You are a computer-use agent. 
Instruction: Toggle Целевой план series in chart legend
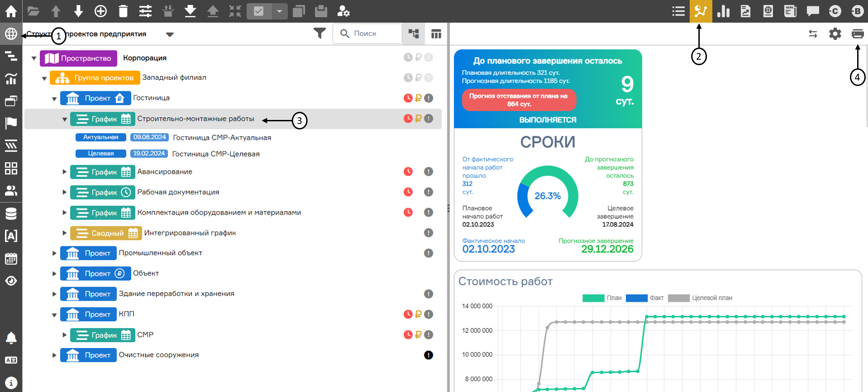click(700, 298)
